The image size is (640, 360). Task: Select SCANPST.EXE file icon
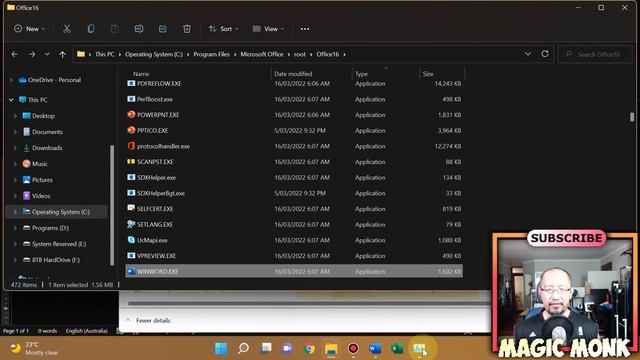131,162
